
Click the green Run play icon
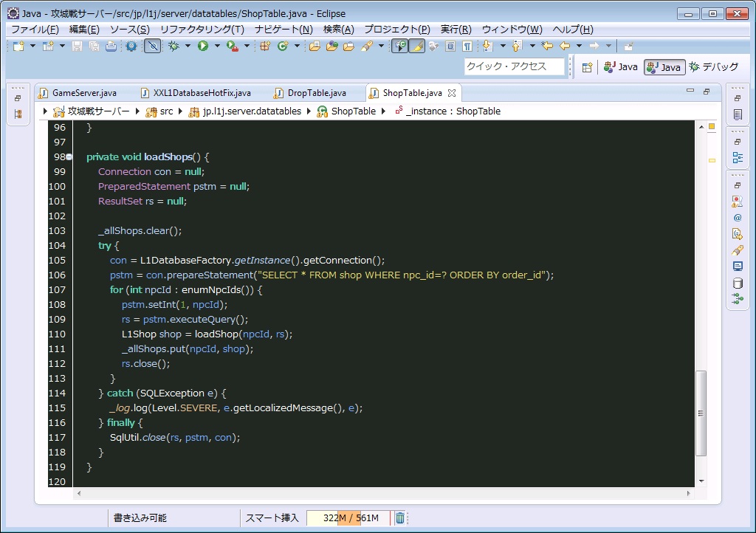tap(203, 47)
